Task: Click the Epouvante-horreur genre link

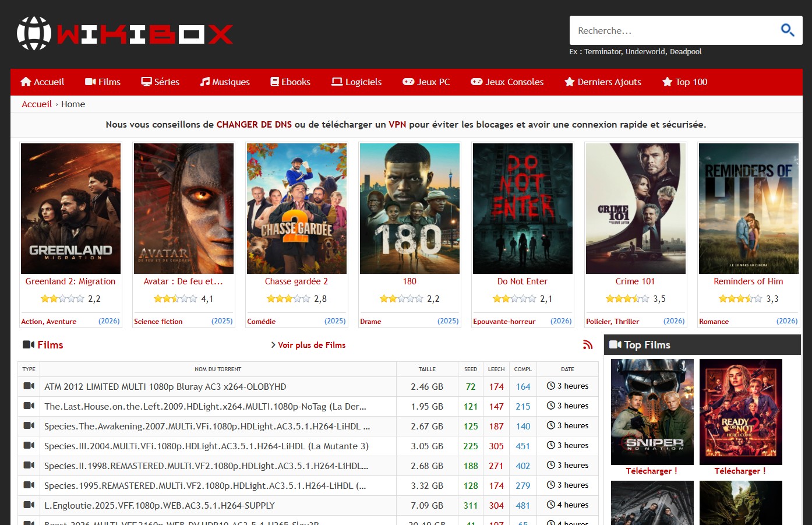Action: point(504,322)
